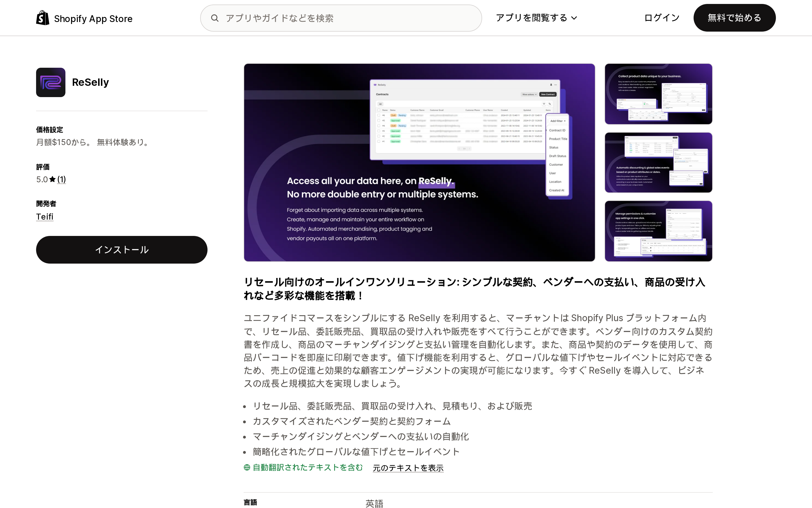
Task: Click the 開発者 heading
Action: click(46, 203)
